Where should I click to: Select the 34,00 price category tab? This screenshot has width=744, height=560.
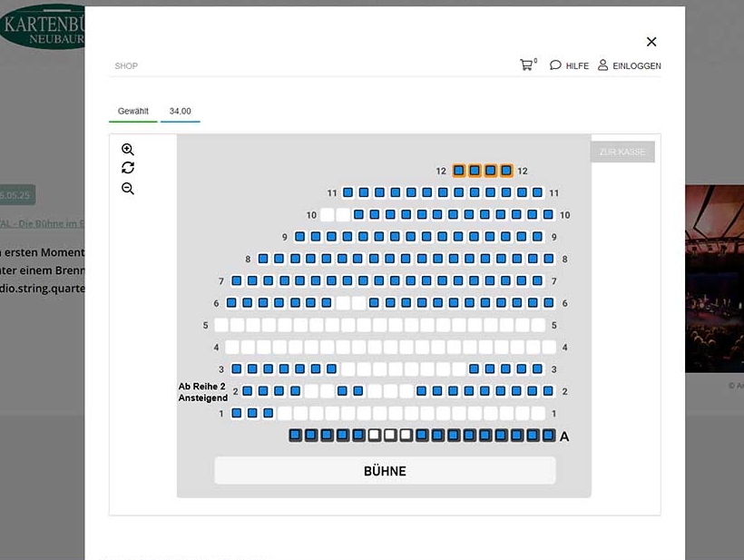(180, 112)
